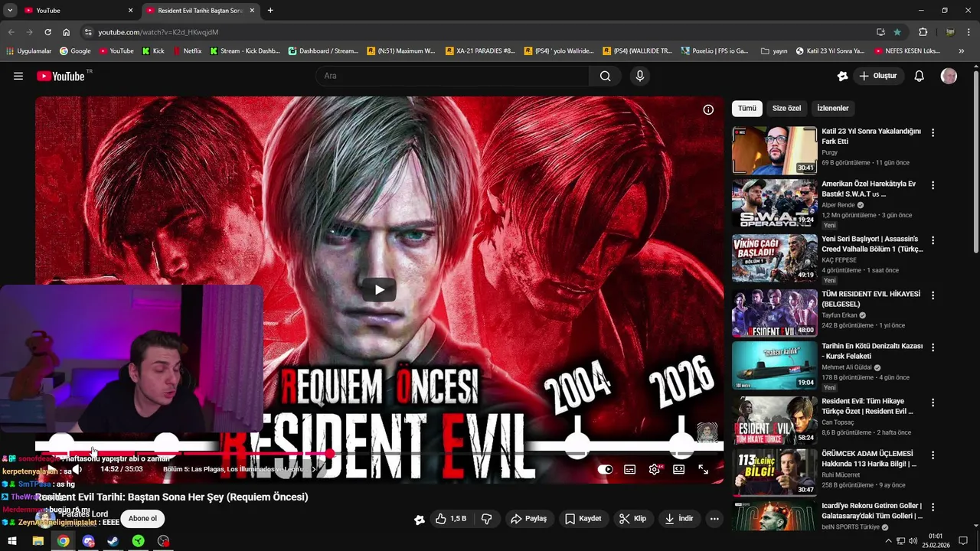Open Örümcek Adam Üçlemesi 113 Bilgi thumbnail
Image resolution: width=980 pixels, height=551 pixels.
(x=774, y=471)
